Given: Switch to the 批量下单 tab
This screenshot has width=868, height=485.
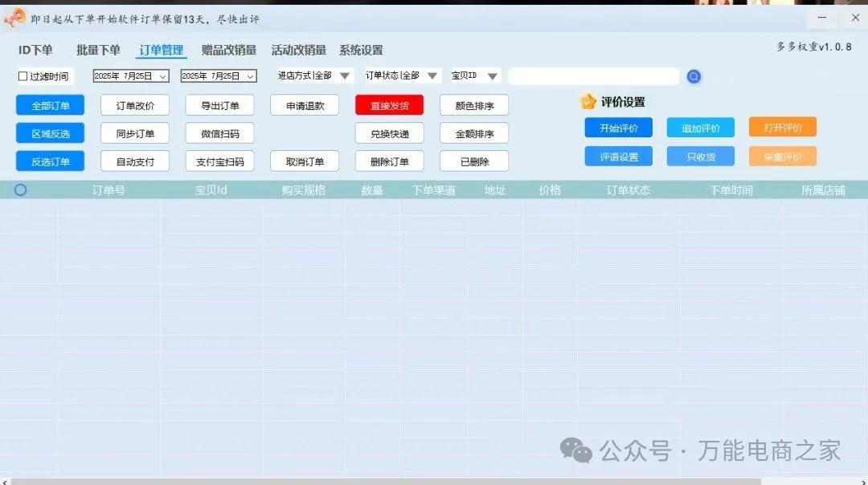Looking at the screenshot, I should (98, 50).
